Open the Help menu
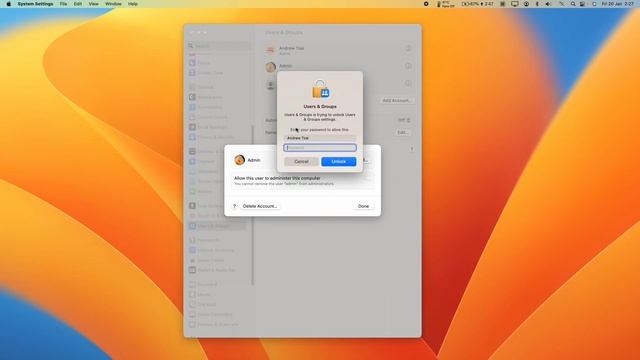Viewport: 640px width, 360px height. (133, 4)
